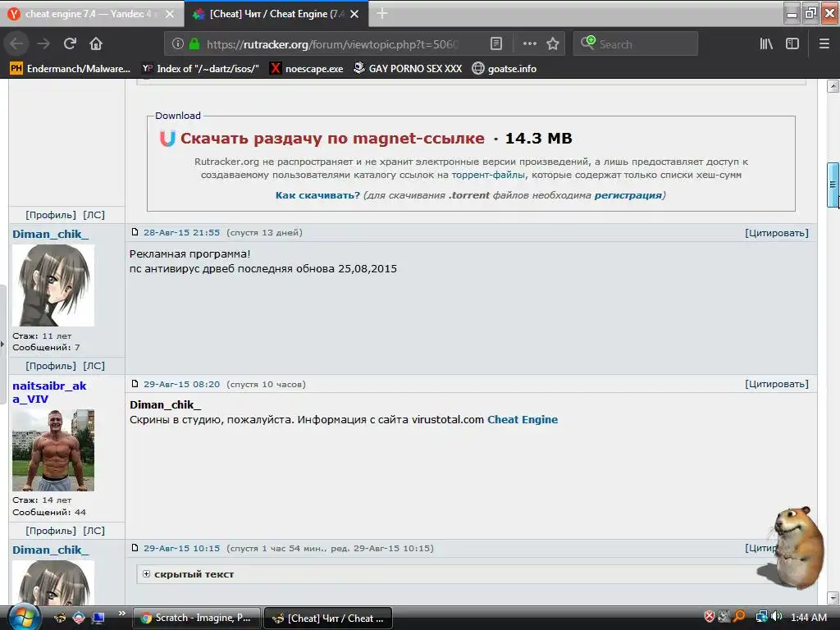Viewport: 840px width, 630px height.
Task: Click [ЛС] under Diman_chik_'s Сообщений: 7
Action: click(94, 366)
